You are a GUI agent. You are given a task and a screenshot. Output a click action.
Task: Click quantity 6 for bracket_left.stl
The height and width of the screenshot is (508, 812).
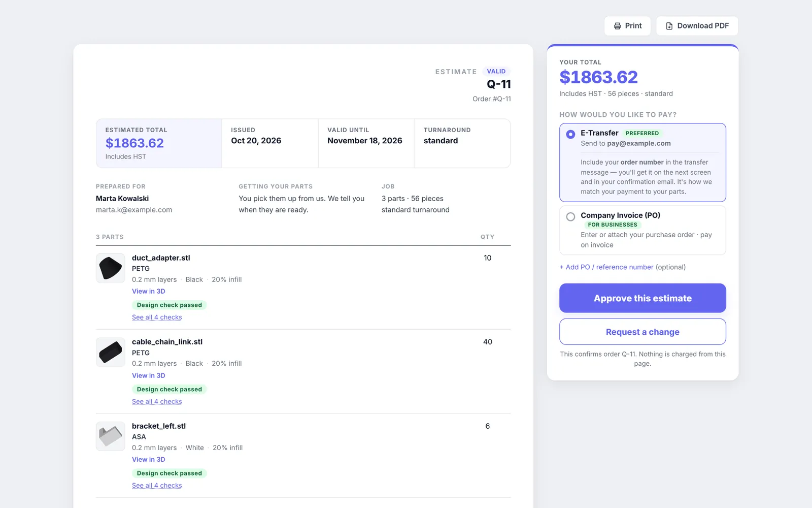[488, 426]
